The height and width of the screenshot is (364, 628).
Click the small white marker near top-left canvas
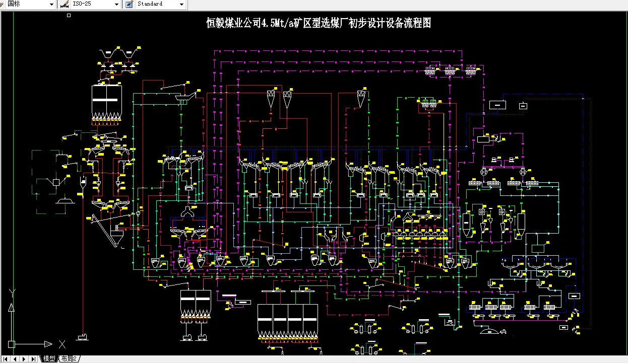click(x=69, y=15)
